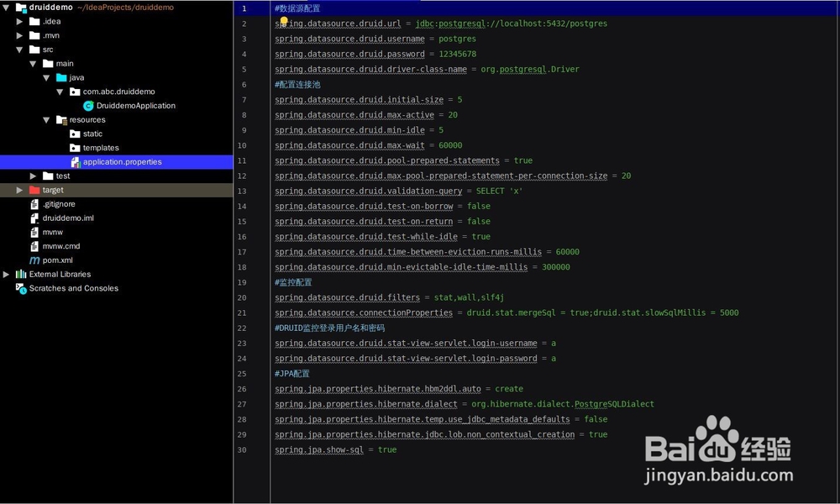Select Scratches and Consoles label
The image size is (840, 504).
point(73,288)
